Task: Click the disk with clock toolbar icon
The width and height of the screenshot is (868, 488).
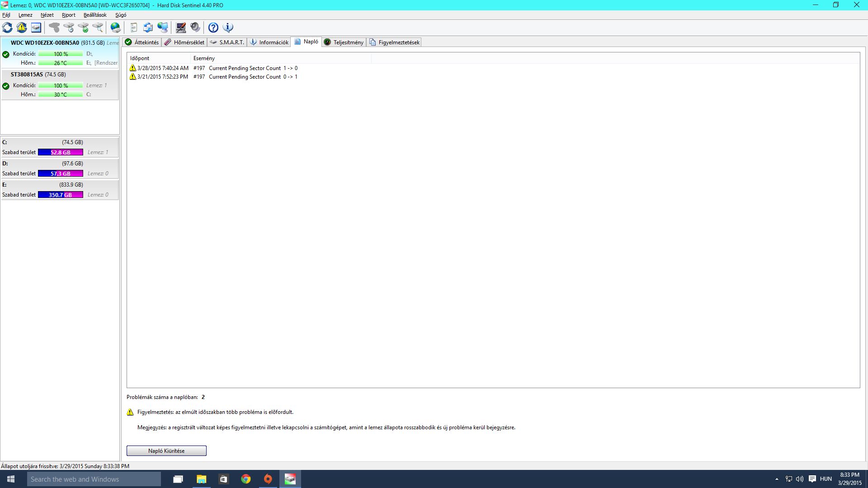Action: [x=69, y=28]
